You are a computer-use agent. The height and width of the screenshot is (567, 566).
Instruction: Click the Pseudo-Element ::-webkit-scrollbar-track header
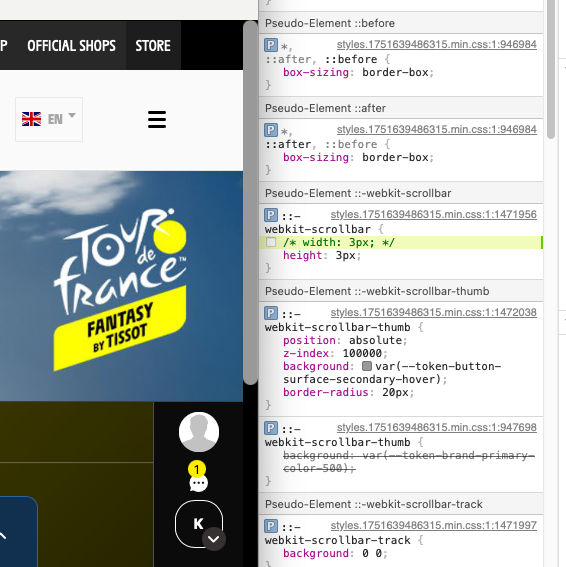click(401, 504)
